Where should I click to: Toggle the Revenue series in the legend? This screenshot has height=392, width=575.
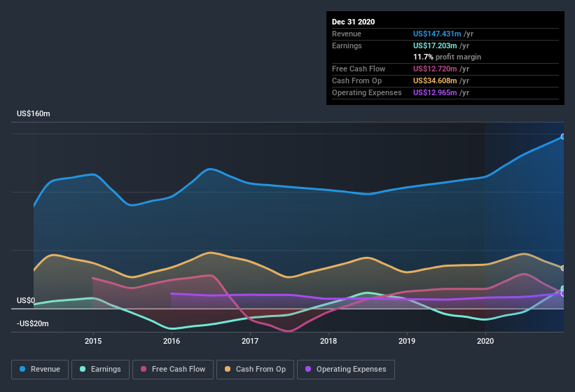(x=40, y=369)
